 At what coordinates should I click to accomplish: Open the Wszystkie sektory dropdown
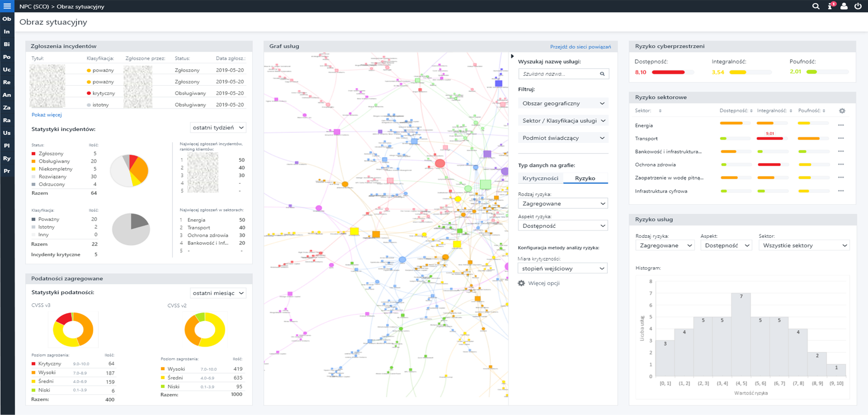point(804,245)
